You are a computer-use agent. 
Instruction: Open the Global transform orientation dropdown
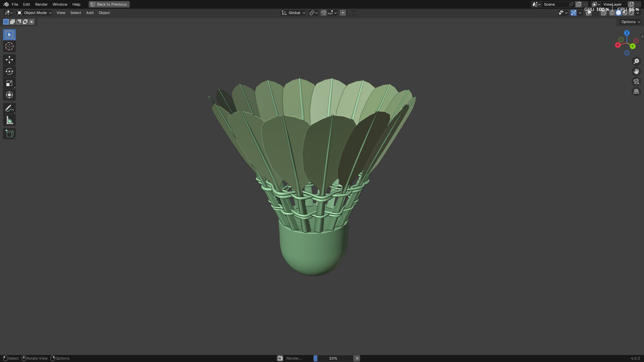click(293, 13)
